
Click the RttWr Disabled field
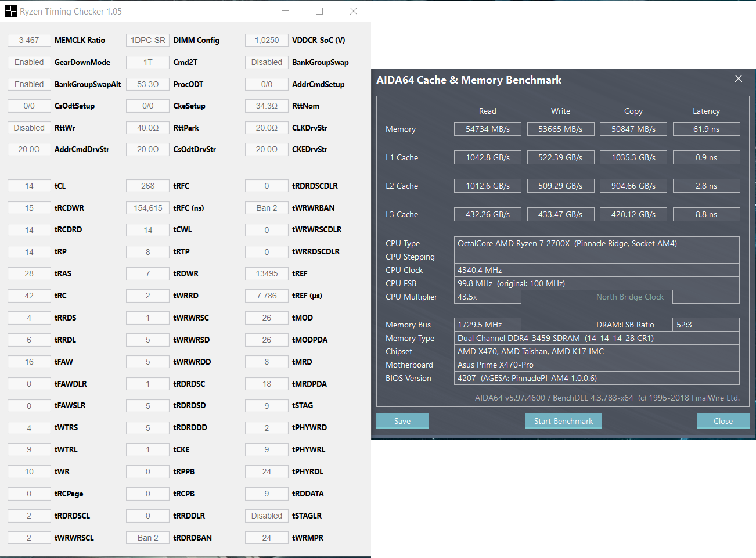(x=29, y=128)
